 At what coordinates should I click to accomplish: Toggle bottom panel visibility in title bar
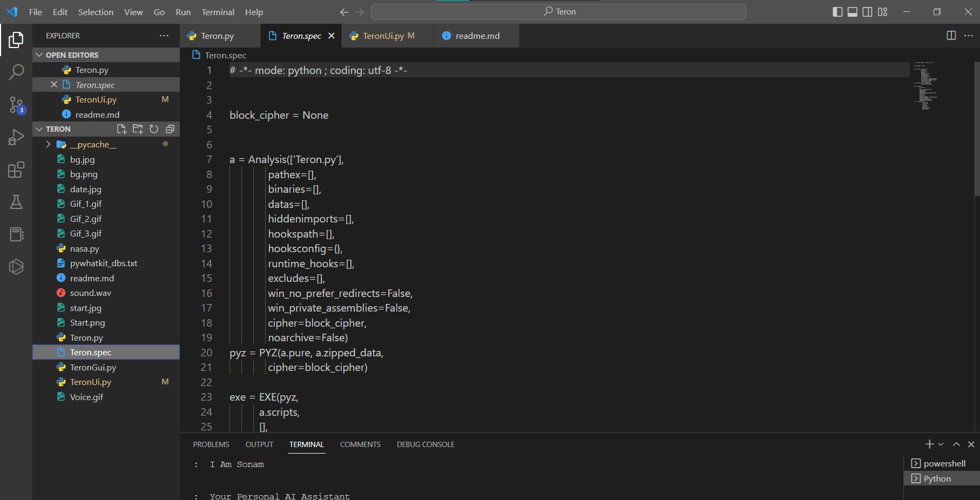[853, 12]
